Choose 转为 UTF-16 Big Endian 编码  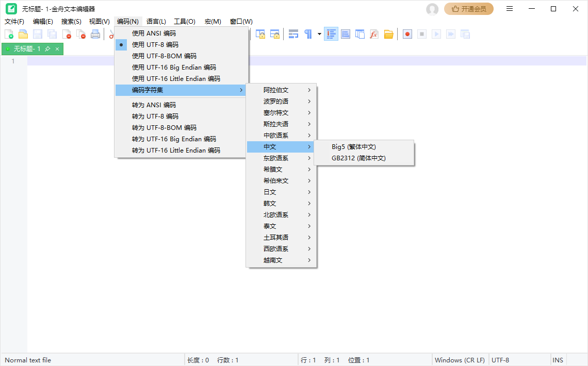coord(181,139)
